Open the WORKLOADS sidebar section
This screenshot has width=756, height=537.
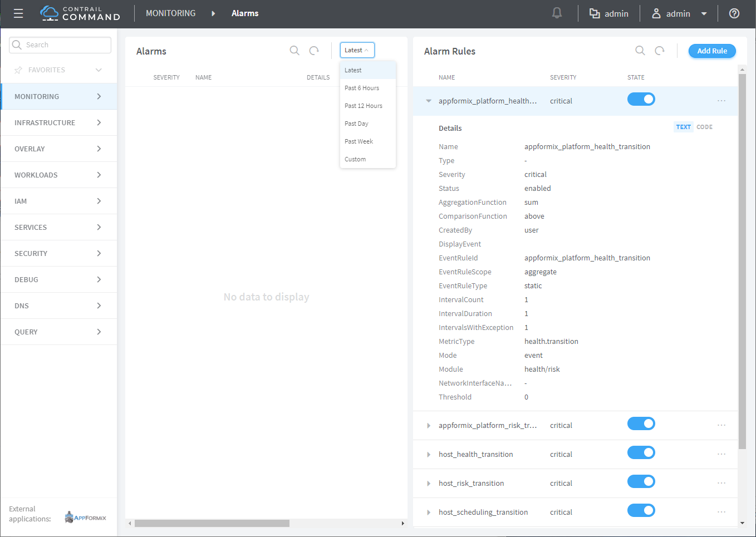[58, 175]
